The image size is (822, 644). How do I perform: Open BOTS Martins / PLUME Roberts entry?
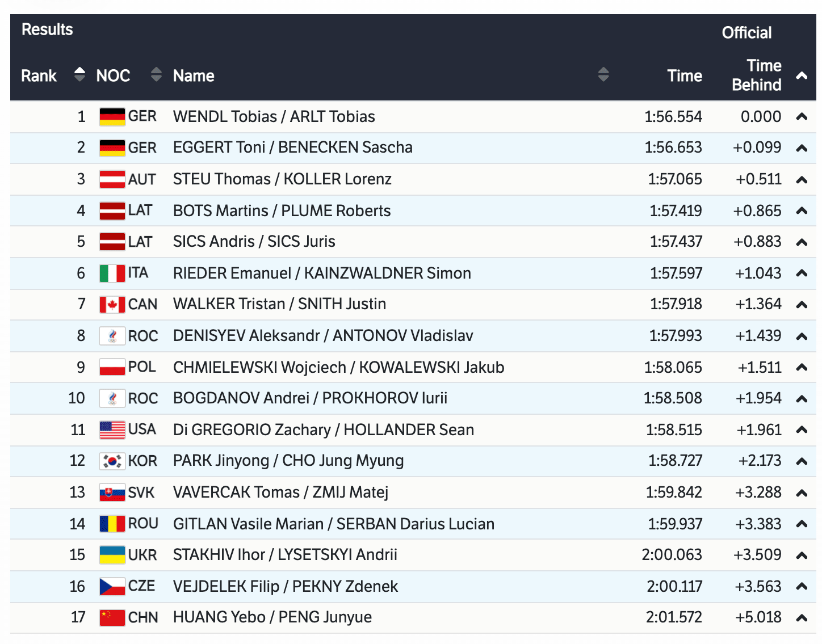pos(282,211)
